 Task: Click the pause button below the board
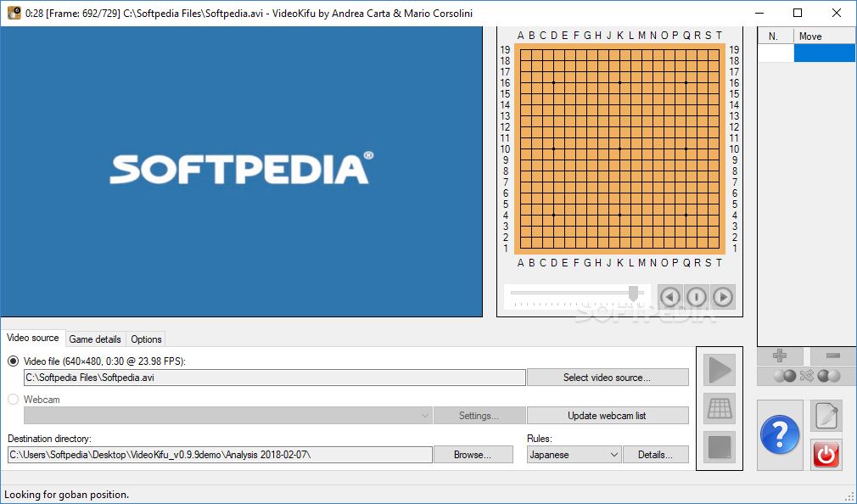point(697,297)
